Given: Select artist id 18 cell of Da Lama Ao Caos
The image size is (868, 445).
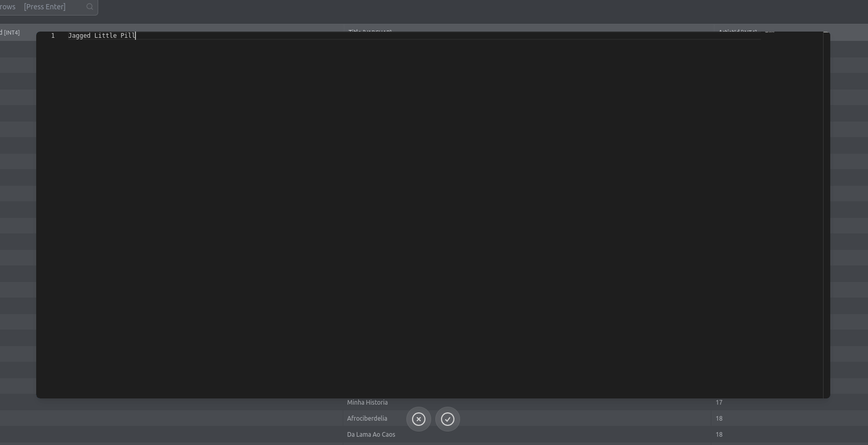Looking at the screenshot, I should pyautogui.click(x=789, y=435).
